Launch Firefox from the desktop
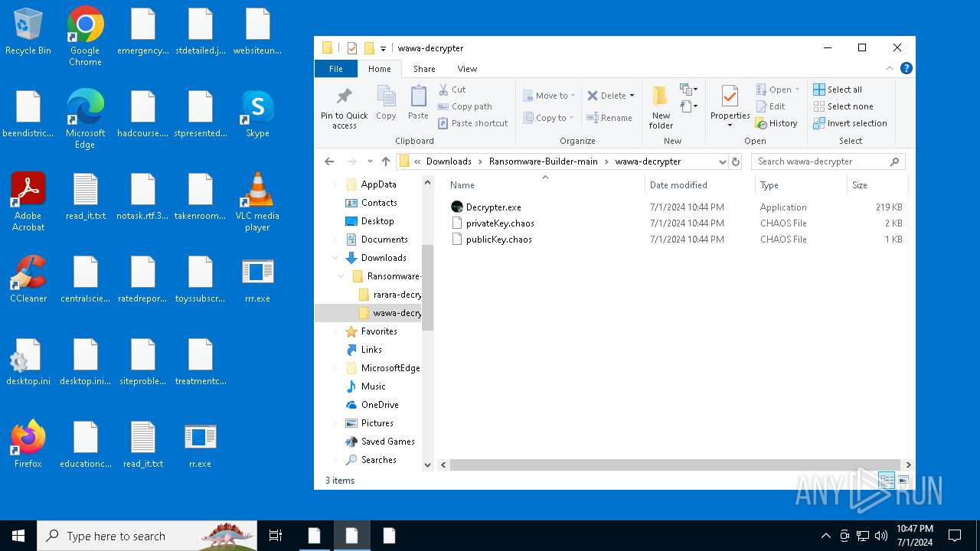The height and width of the screenshot is (551, 980). pyautogui.click(x=28, y=445)
